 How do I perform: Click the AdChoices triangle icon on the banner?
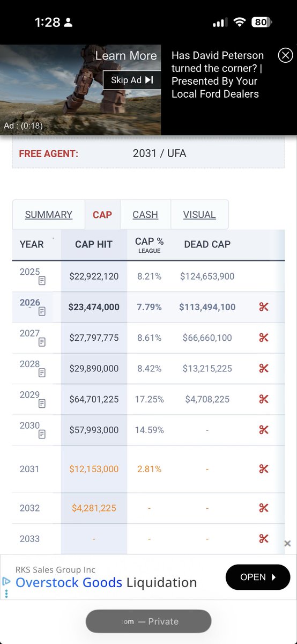(6, 581)
